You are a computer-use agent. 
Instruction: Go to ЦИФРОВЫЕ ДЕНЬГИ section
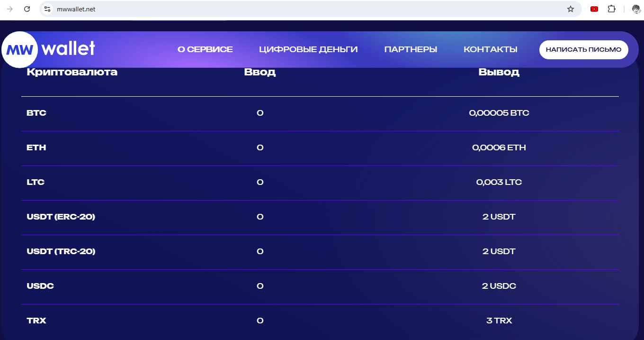pyautogui.click(x=308, y=49)
